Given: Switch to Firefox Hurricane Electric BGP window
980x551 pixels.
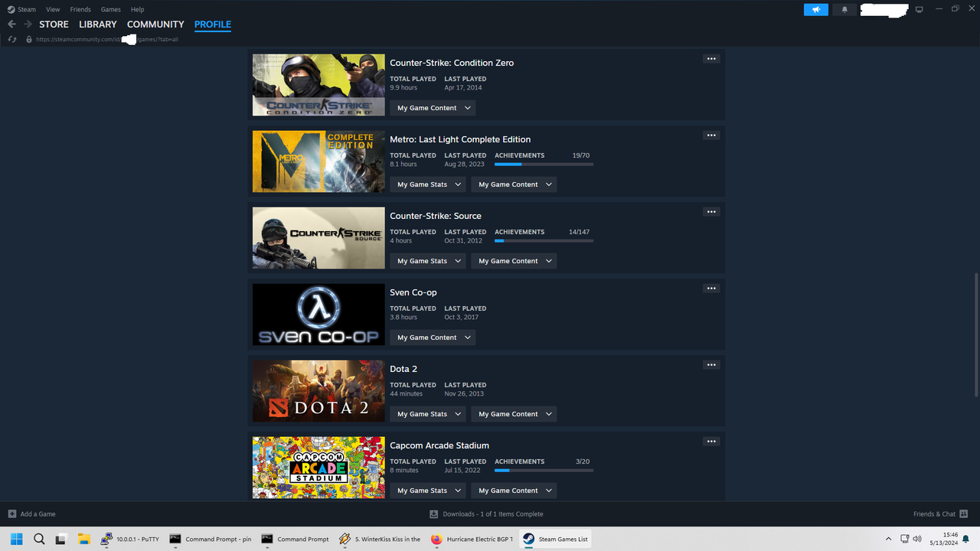Looking at the screenshot, I should [471, 539].
